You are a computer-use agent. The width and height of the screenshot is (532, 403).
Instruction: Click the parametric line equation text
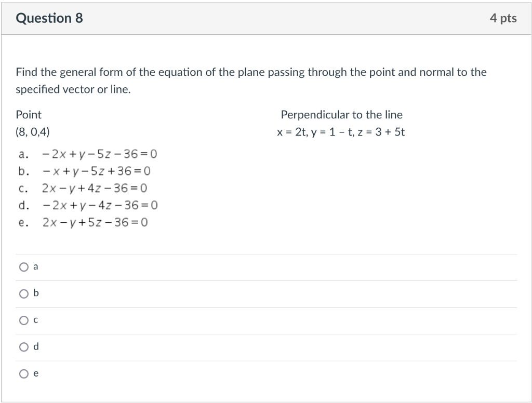click(342, 132)
